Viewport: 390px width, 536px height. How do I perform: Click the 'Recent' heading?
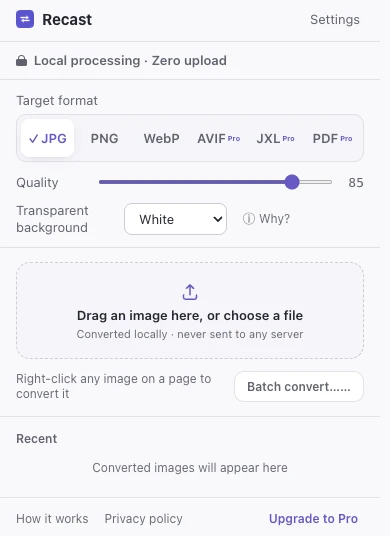coord(37,439)
